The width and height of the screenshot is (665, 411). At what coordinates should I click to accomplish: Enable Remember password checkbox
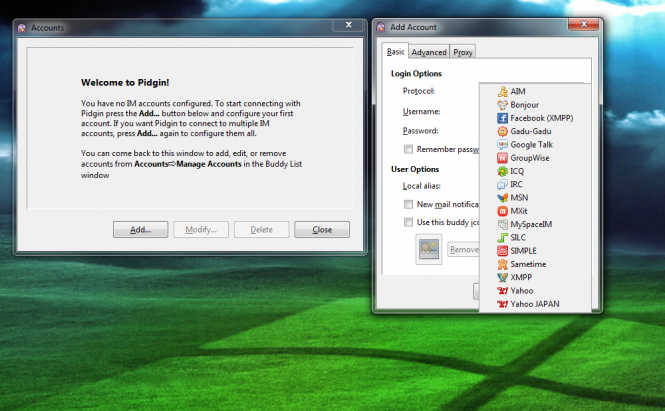[x=408, y=149]
